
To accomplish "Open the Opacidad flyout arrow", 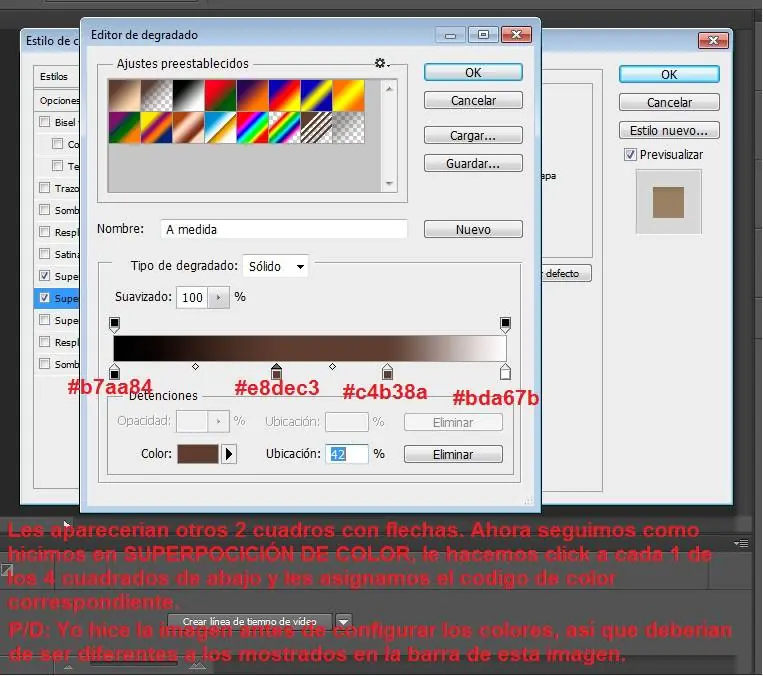I will (x=218, y=421).
